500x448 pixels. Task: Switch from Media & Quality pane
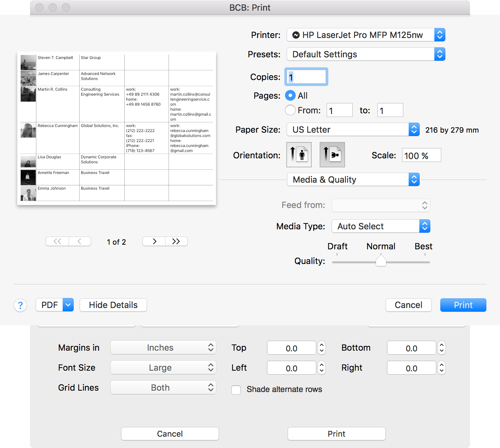tap(353, 179)
